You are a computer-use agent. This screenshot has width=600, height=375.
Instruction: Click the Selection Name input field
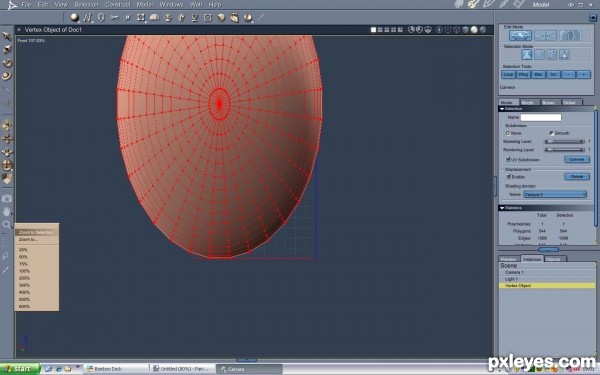(x=541, y=117)
